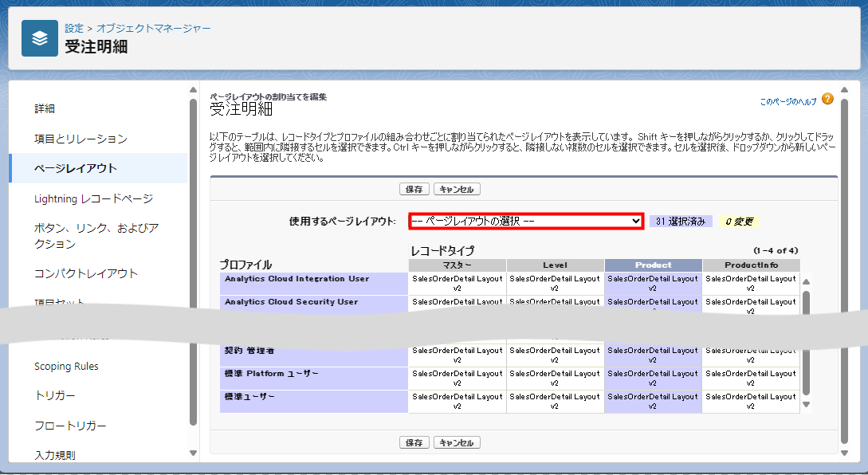This screenshot has width=868, height=475.
Task: Open オブジェクトマネージャー breadcrumb link
Action: (154, 28)
